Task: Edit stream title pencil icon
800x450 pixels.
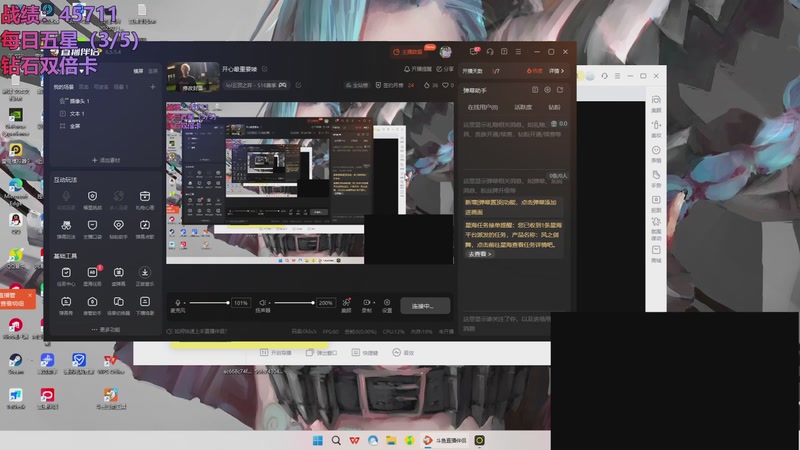Action: [265, 69]
